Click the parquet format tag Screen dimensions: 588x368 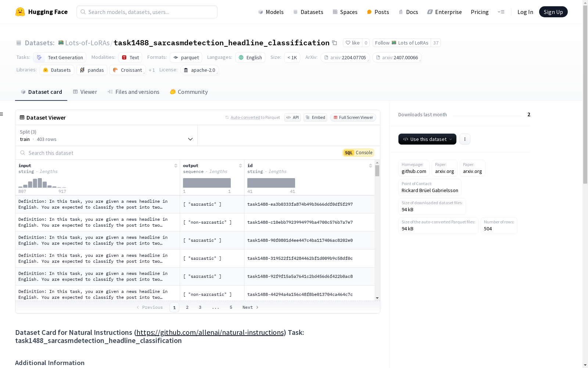pyautogui.click(x=186, y=57)
